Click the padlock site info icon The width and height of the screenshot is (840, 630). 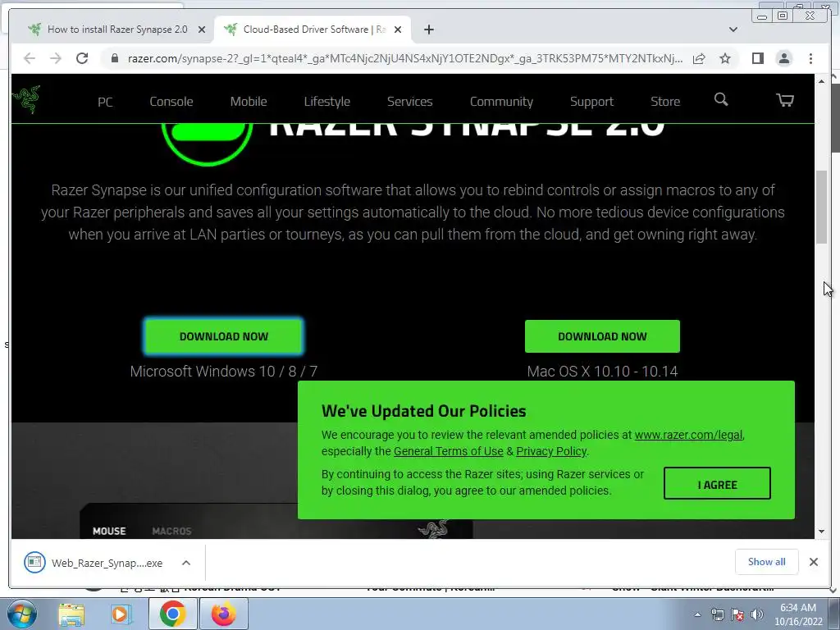coord(115,58)
